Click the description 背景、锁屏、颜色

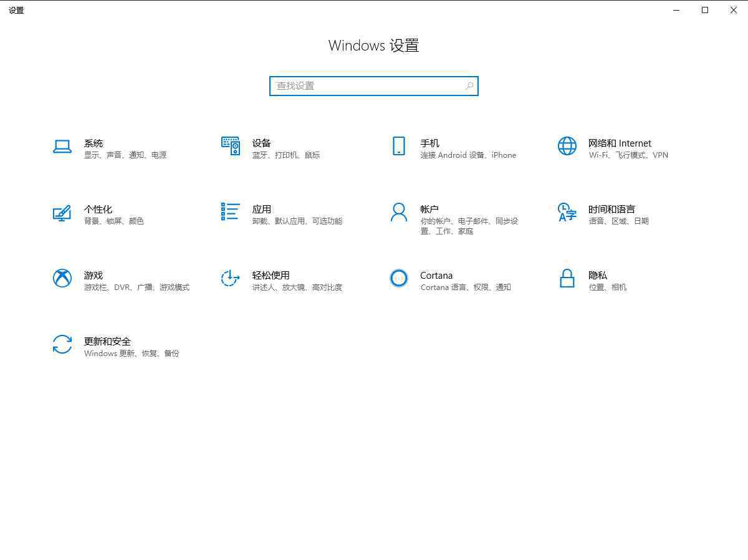114,221
